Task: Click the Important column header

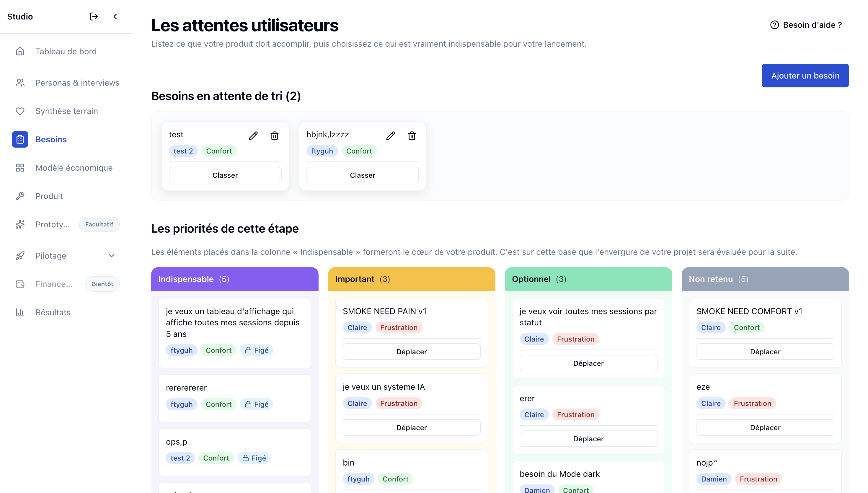Action: pyautogui.click(x=411, y=279)
